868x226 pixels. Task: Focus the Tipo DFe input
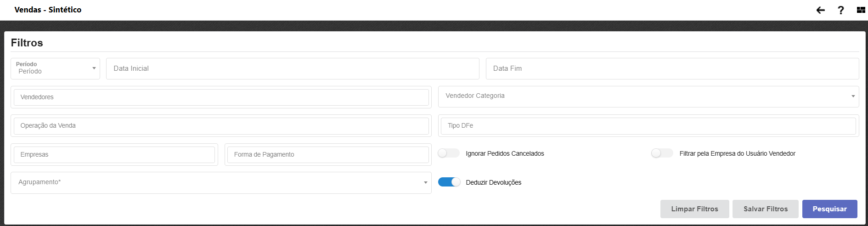pos(648,126)
